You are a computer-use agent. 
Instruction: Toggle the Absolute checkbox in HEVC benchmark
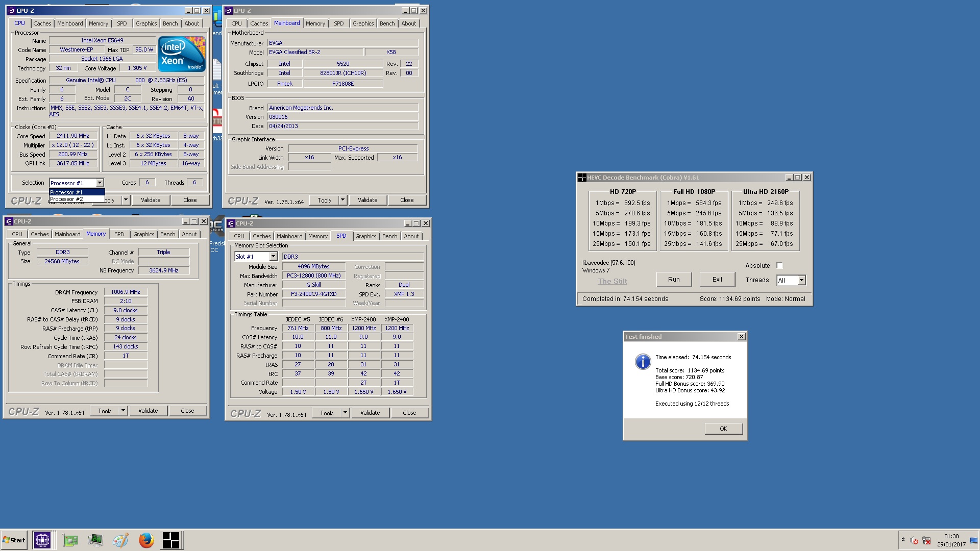point(779,266)
